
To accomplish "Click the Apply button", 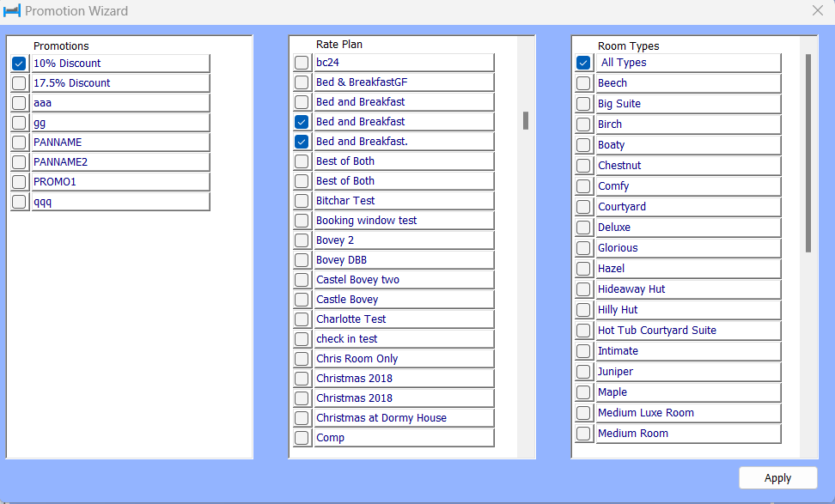I will [777, 478].
